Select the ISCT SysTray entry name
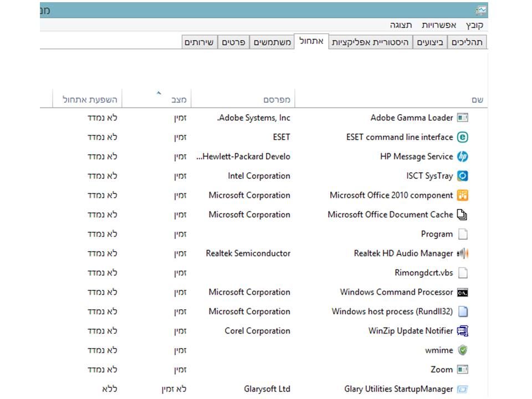Screen dimensions: 532x399 [x=429, y=176]
